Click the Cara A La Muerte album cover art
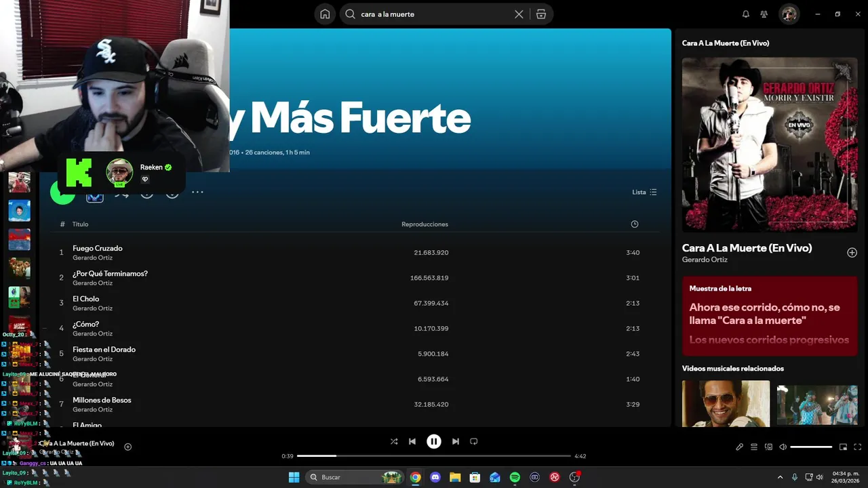This screenshot has height=488, width=868. point(770,144)
